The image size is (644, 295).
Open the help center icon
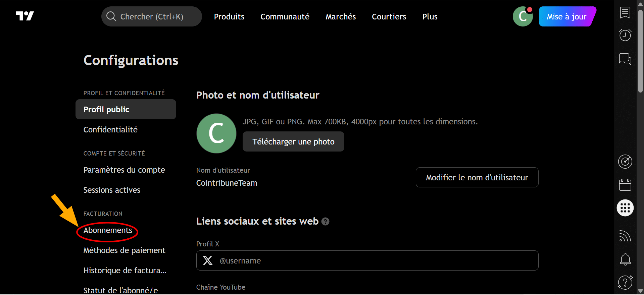tap(625, 282)
